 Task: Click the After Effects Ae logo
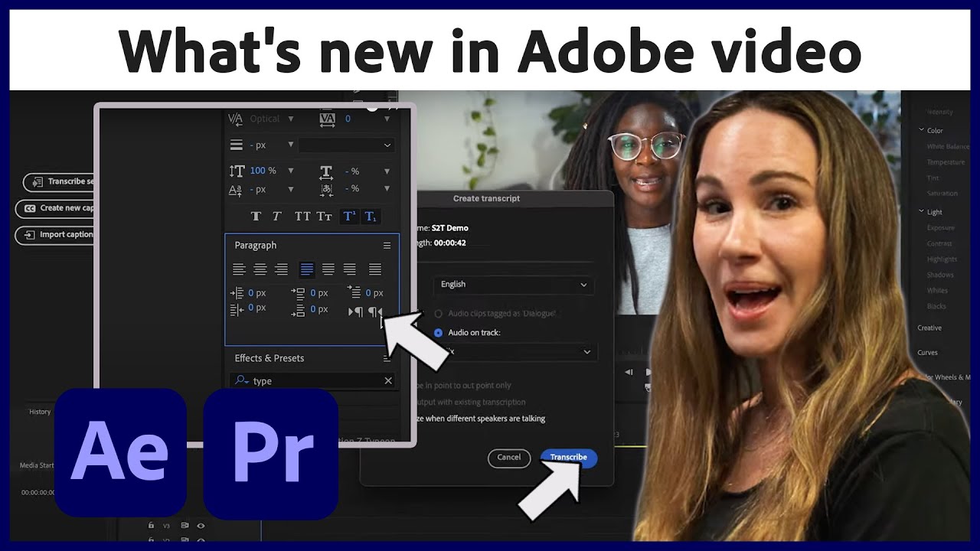pos(120,453)
